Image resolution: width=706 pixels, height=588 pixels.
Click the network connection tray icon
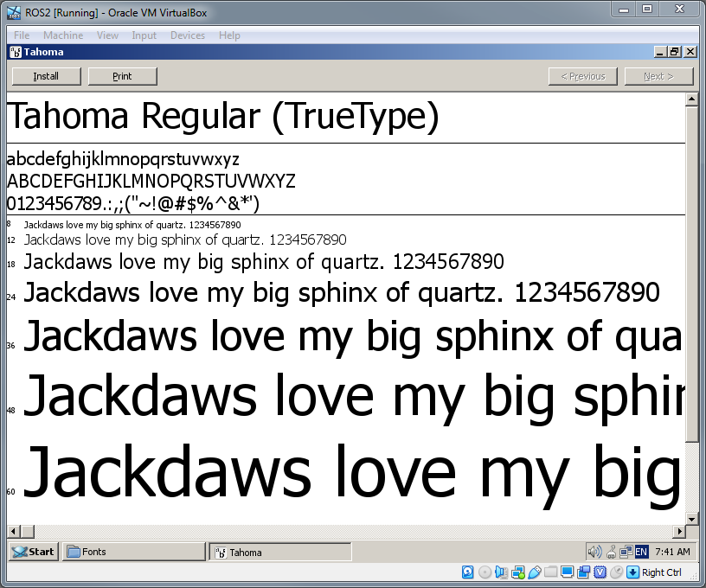pos(626,552)
